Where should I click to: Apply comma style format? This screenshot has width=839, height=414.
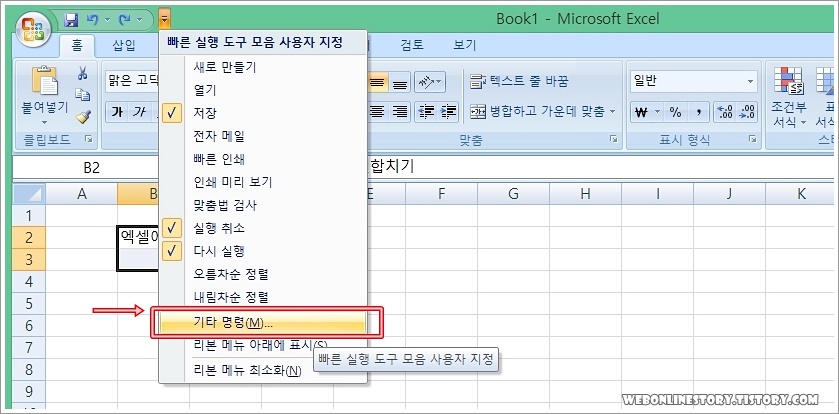pyautogui.click(x=698, y=112)
